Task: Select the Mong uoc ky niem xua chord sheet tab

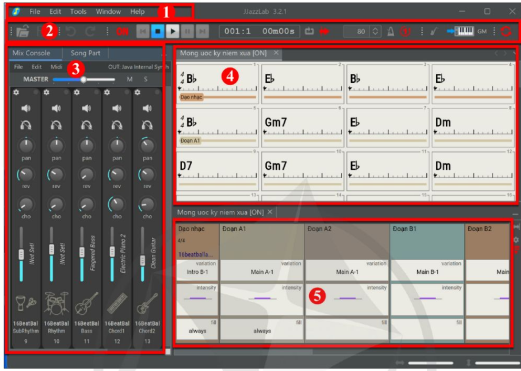Action: point(223,53)
